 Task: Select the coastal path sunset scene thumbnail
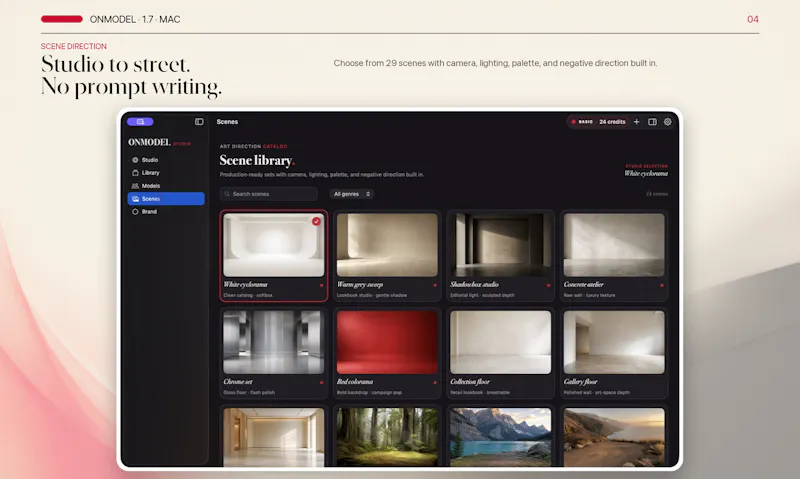click(614, 437)
